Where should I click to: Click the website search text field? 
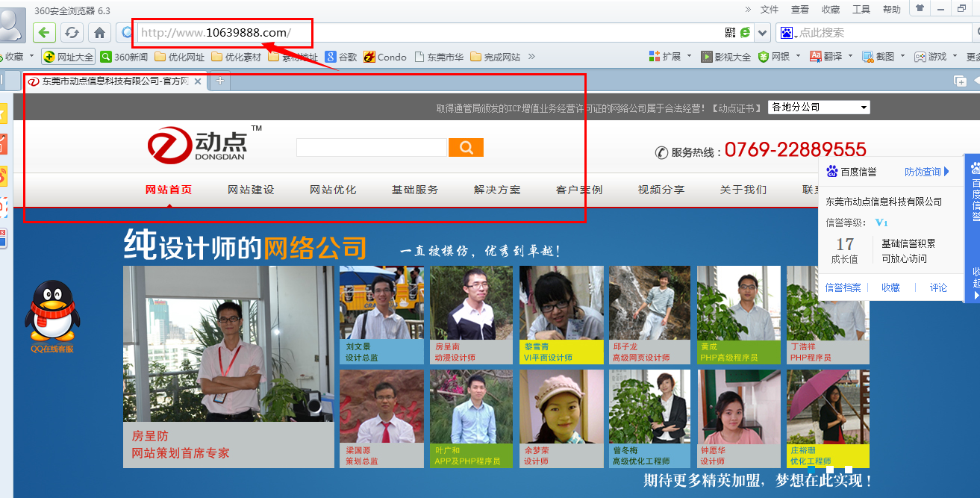point(371,148)
